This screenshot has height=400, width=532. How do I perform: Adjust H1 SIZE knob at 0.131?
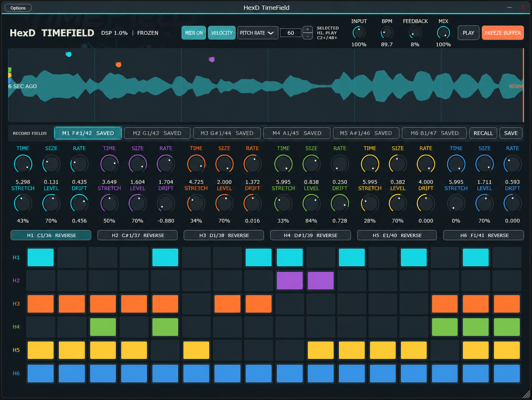[x=51, y=164]
